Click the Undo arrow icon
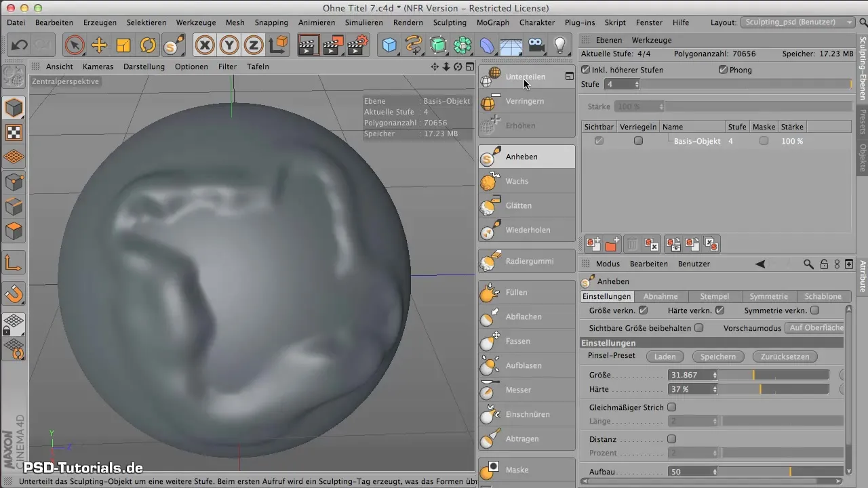Screen dimensions: 868x488 tap(20, 45)
